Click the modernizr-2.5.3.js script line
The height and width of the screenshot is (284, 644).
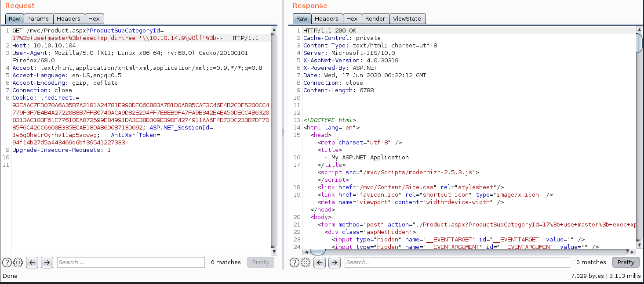coord(398,173)
